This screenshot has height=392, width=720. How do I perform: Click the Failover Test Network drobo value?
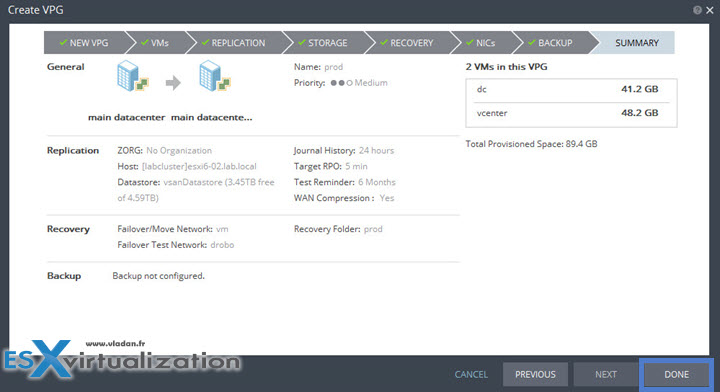tap(222, 245)
